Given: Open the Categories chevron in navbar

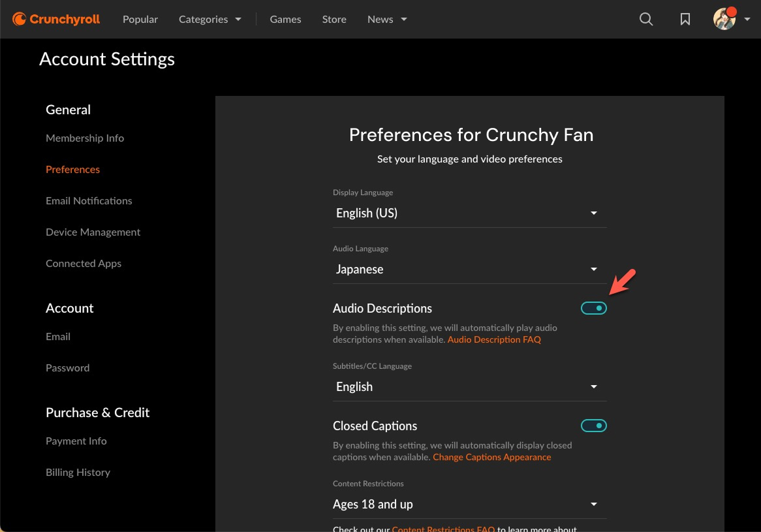Looking at the screenshot, I should (238, 19).
